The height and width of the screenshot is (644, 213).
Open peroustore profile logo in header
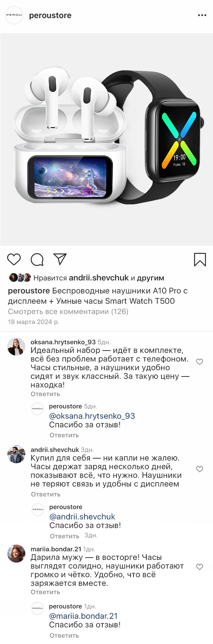pyautogui.click(x=14, y=15)
